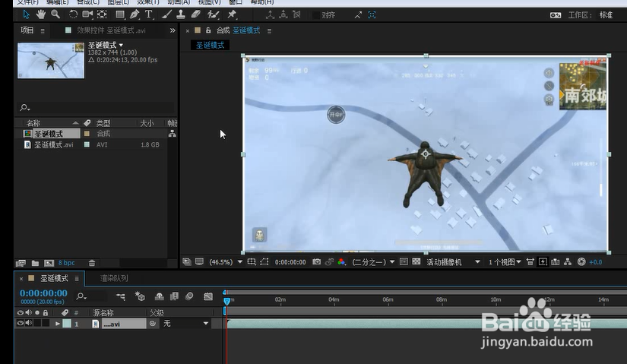
Task: Open the 46.5% magnification dropdown
Action: click(226, 262)
